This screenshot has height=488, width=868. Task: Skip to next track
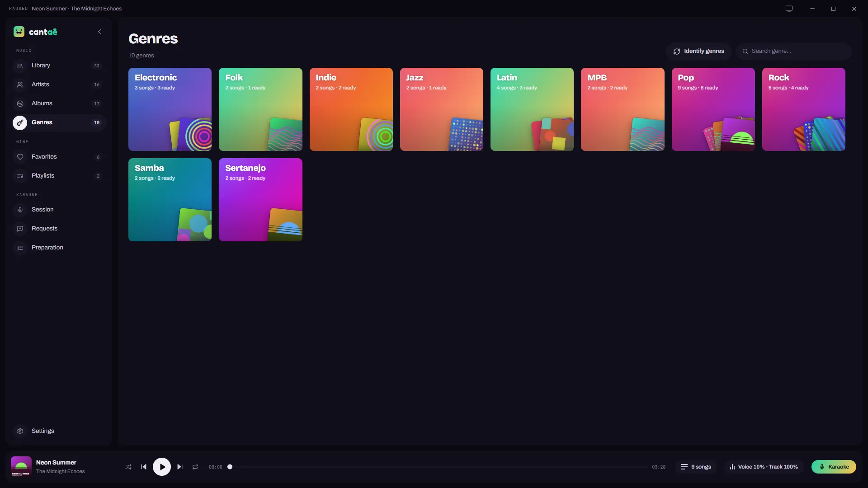pyautogui.click(x=180, y=467)
